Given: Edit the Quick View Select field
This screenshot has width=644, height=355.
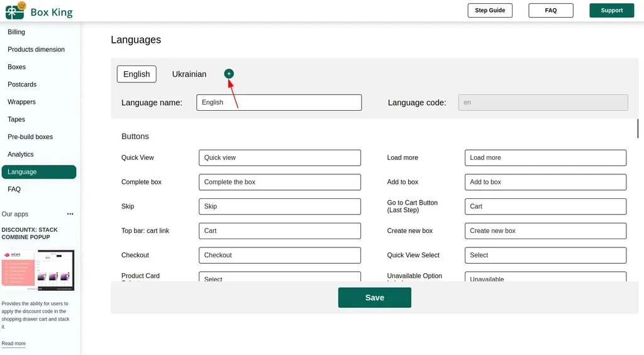Looking at the screenshot, I should click(x=545, y=255).
